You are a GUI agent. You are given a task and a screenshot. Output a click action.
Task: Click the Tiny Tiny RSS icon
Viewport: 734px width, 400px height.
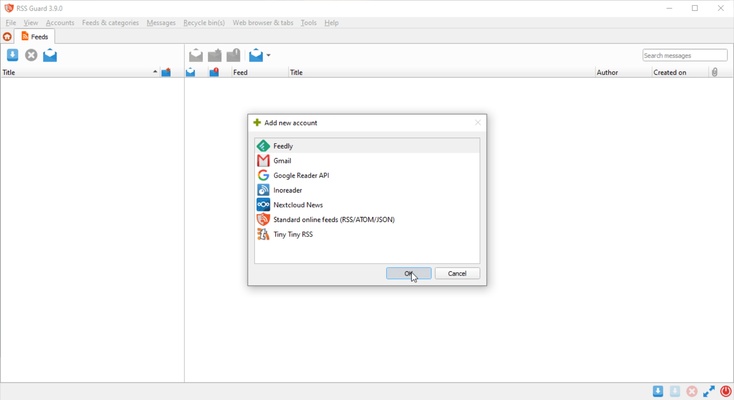tap(263, 234)
